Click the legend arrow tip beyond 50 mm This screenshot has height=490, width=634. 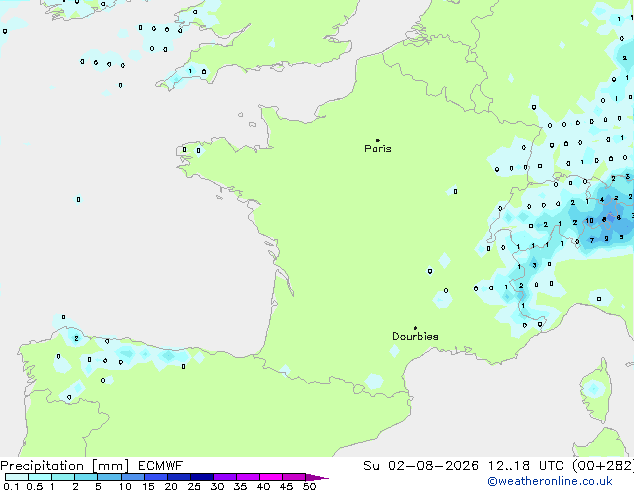tap(317, 478)
